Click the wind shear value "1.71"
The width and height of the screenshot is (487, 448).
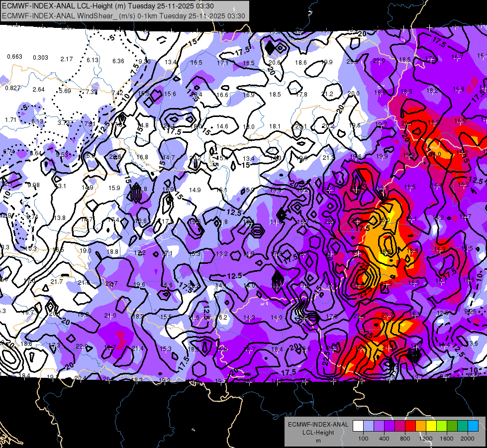10,119
